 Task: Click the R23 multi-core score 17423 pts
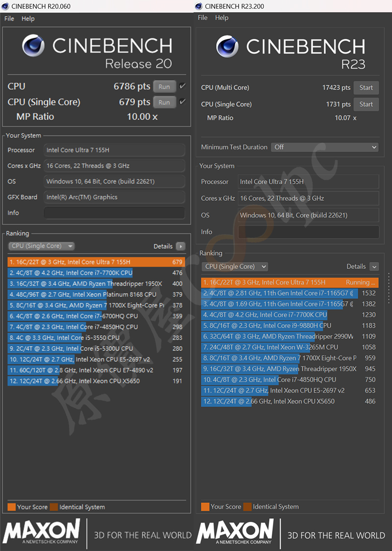337,88
